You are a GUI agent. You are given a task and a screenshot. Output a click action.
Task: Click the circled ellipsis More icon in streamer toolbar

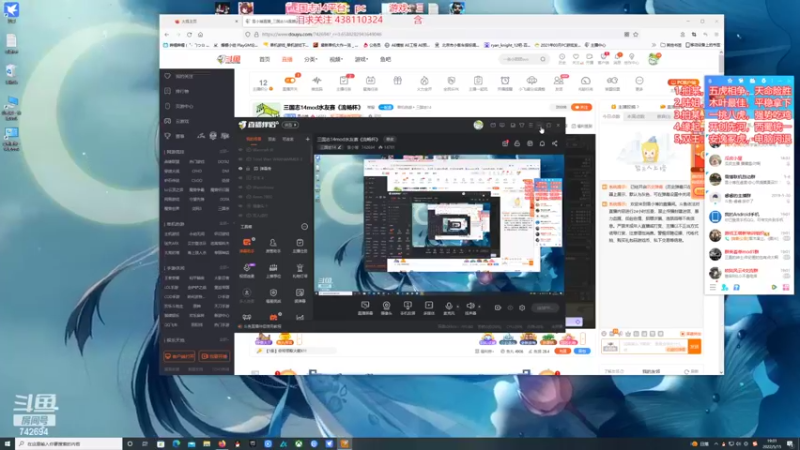[x=639, y=81]
